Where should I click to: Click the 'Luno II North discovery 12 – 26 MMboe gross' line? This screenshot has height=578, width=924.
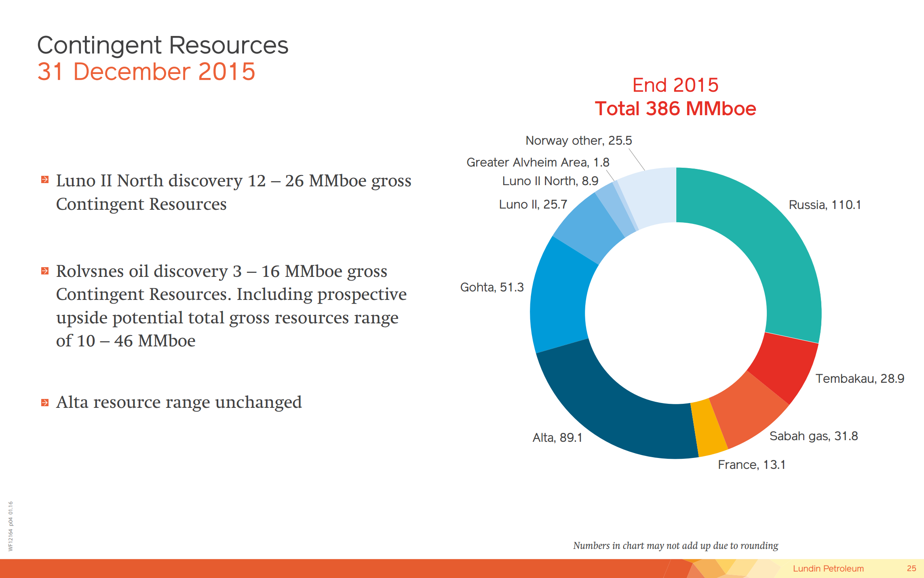pyautogui.click(x=234, y=181)
